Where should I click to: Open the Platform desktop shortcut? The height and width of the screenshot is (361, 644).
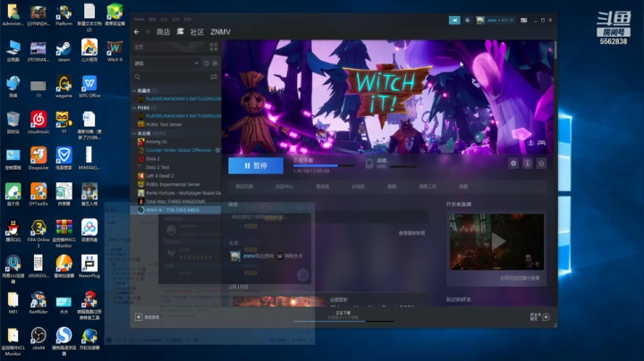64,15
